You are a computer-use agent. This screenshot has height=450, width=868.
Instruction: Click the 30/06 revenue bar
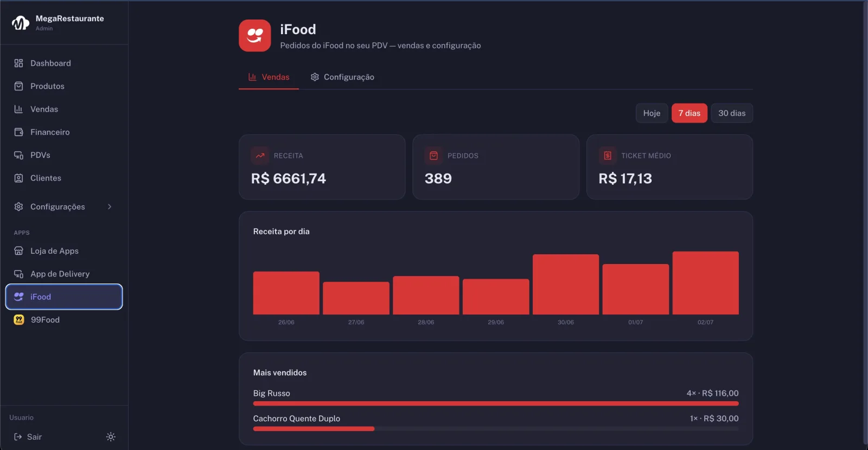point(566,285)
